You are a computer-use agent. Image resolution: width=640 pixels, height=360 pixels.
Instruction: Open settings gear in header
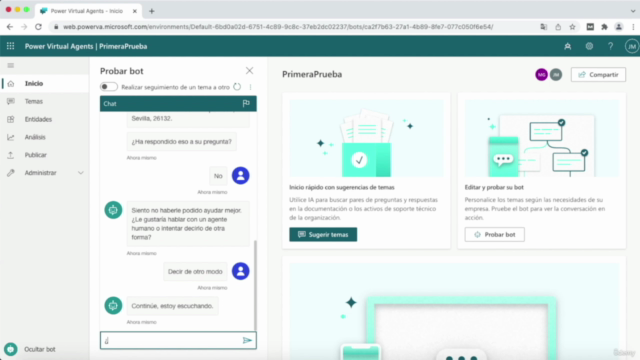click(589, 47)
